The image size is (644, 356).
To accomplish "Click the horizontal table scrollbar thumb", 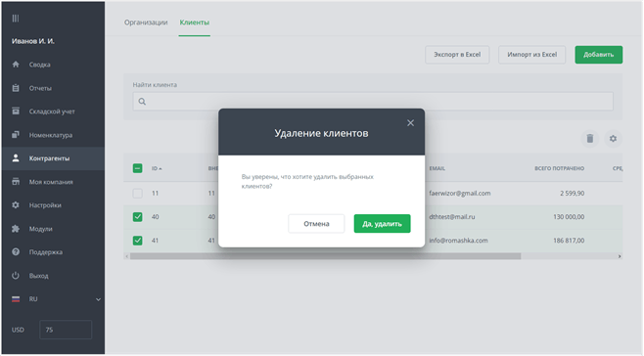I will (x=325, y=256).
